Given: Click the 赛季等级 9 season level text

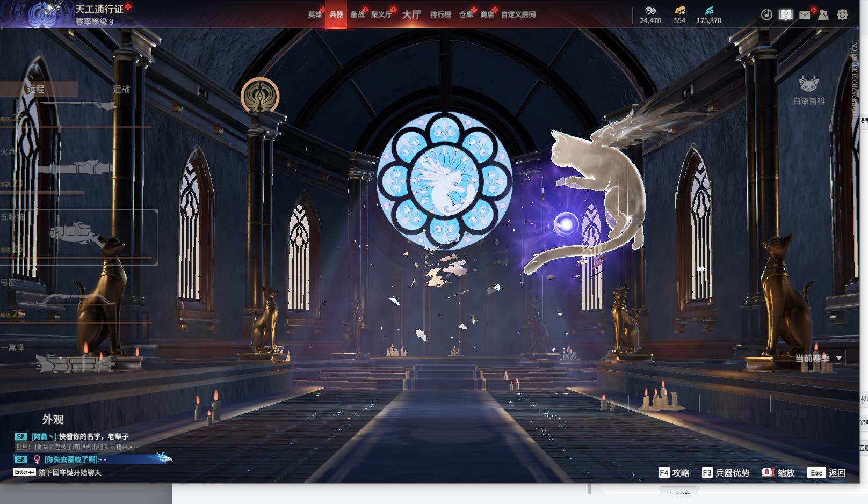Looking at the screenshot, I should [x=94, y=21].
